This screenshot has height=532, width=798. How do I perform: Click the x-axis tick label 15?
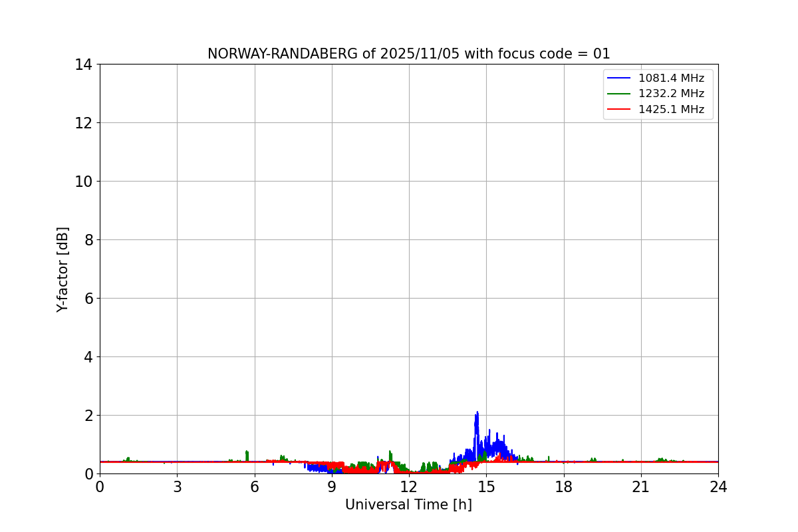click(486, 487)
